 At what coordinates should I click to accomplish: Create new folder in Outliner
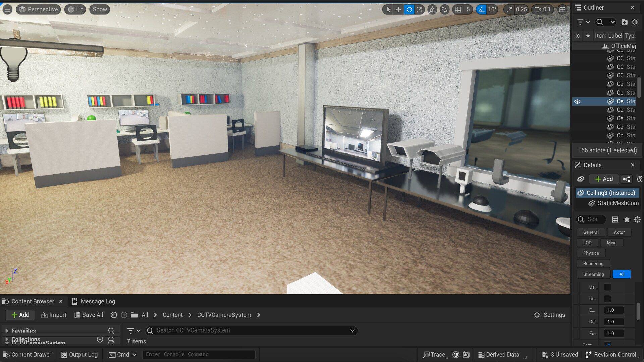(x=624, y=22)
